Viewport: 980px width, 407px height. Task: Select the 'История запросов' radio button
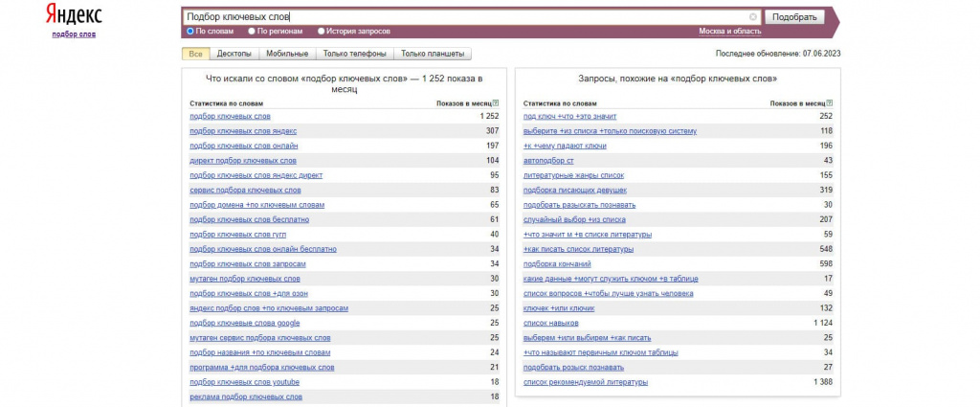321,31
